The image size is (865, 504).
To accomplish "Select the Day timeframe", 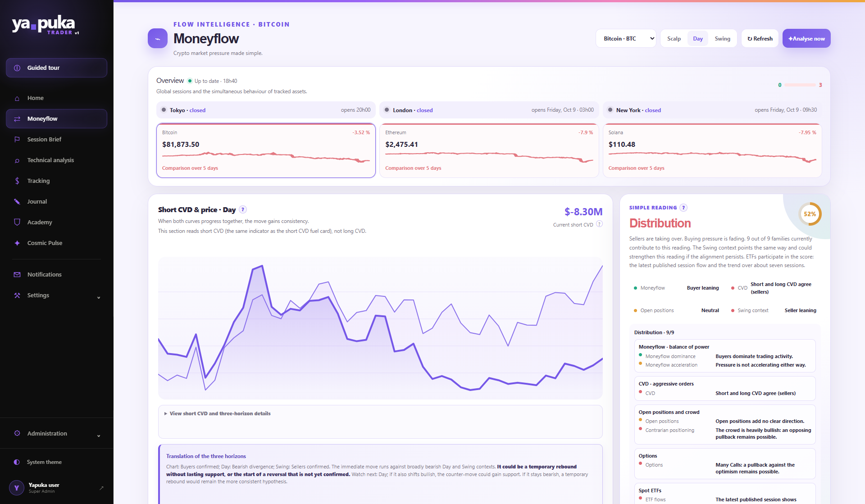I will pos(698,39).
